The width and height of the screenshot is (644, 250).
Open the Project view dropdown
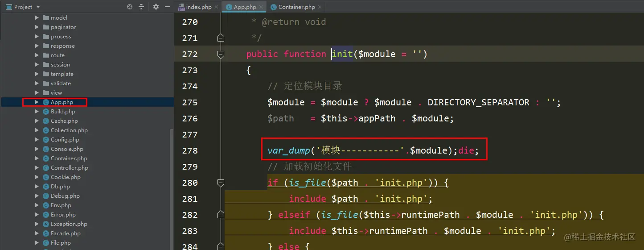coord(38,7)
